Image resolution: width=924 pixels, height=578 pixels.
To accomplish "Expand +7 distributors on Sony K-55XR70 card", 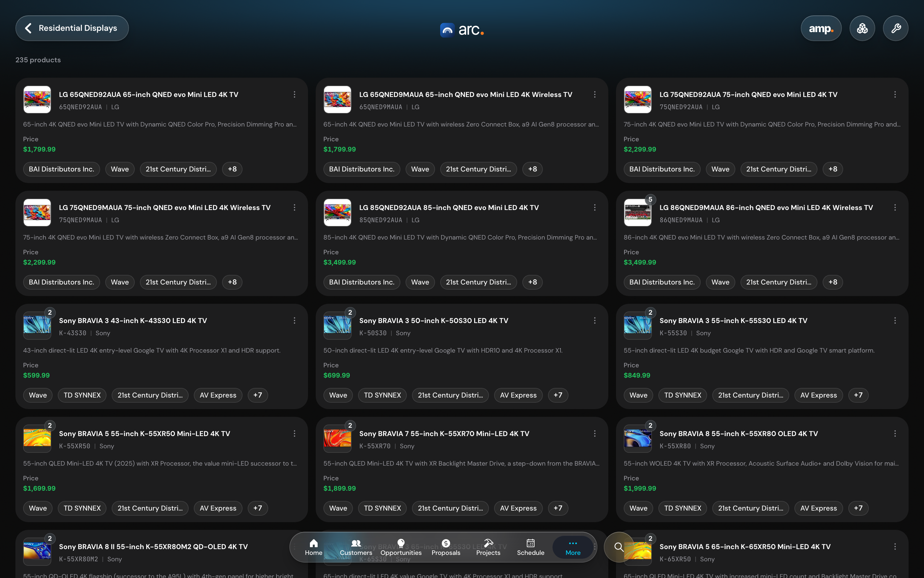I will click(558, 508).
